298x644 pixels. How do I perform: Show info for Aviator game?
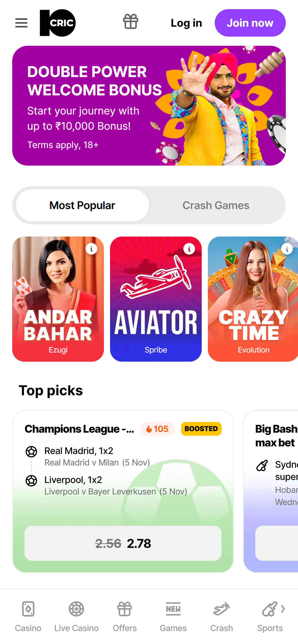(189, 249)
